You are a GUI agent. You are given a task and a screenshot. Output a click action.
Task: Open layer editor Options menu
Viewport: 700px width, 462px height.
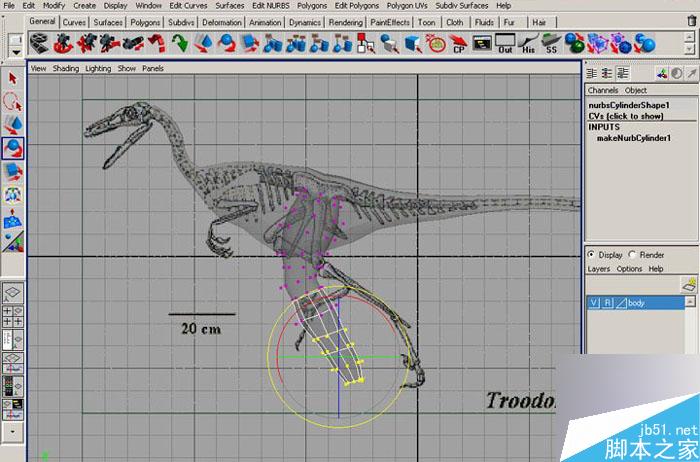tap(629, 269)
